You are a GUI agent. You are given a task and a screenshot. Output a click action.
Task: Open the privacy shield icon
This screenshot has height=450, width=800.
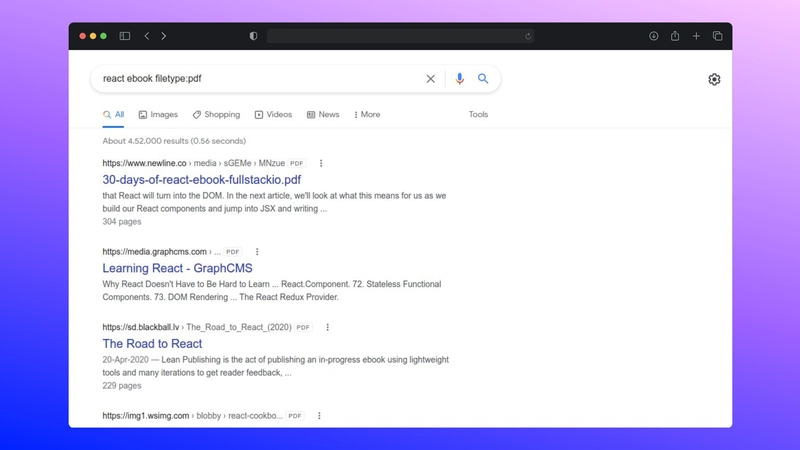[253, 36]
